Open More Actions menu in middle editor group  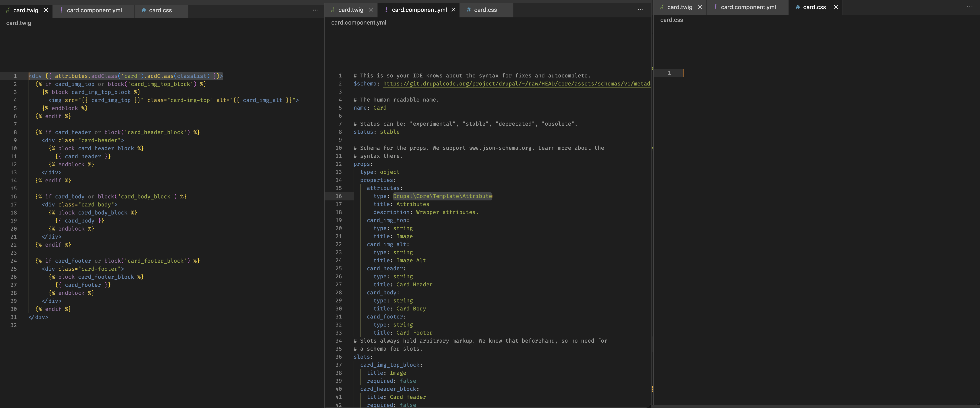coord(641,10)
